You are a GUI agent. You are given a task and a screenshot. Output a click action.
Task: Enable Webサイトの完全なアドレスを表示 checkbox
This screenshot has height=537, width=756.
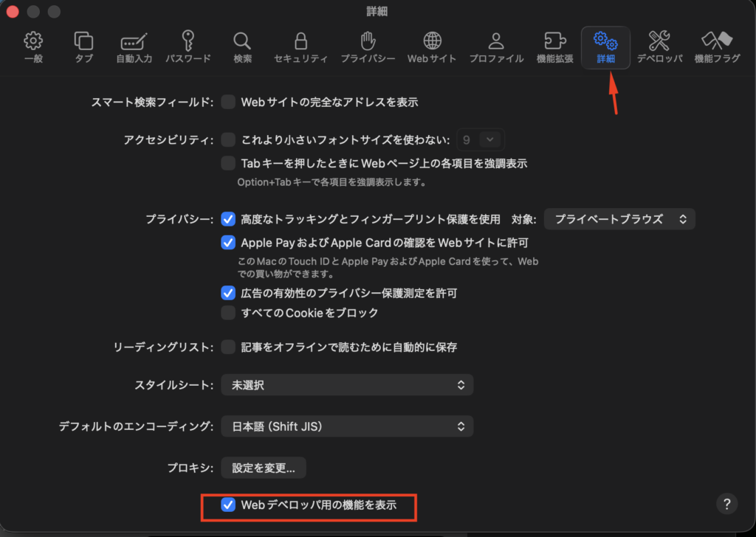(x=228, y=102)
